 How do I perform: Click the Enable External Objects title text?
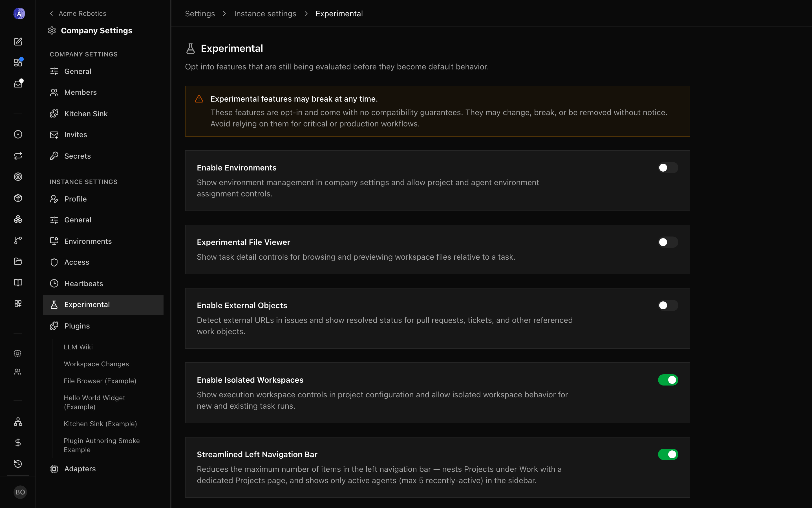point(242,305)
